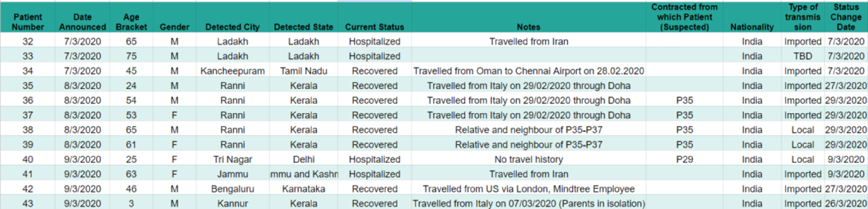Click the Age Bracket header cell
The height and width of the screenshot is (209, 868).
tap(131, 21)
